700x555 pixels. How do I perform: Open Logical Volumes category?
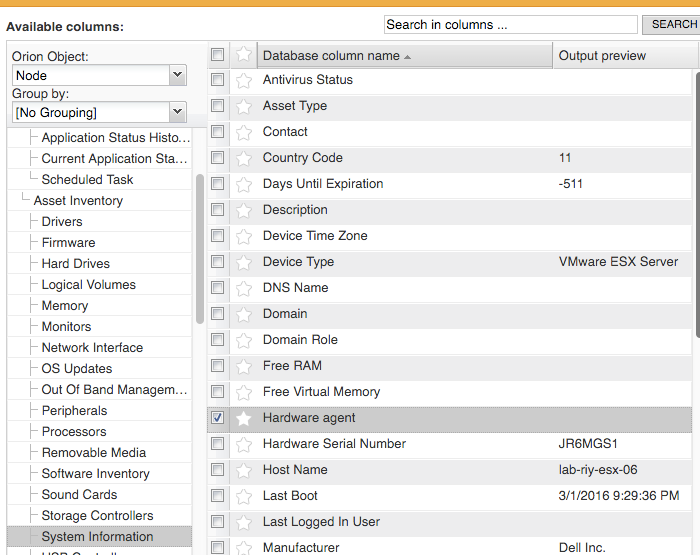88,284
